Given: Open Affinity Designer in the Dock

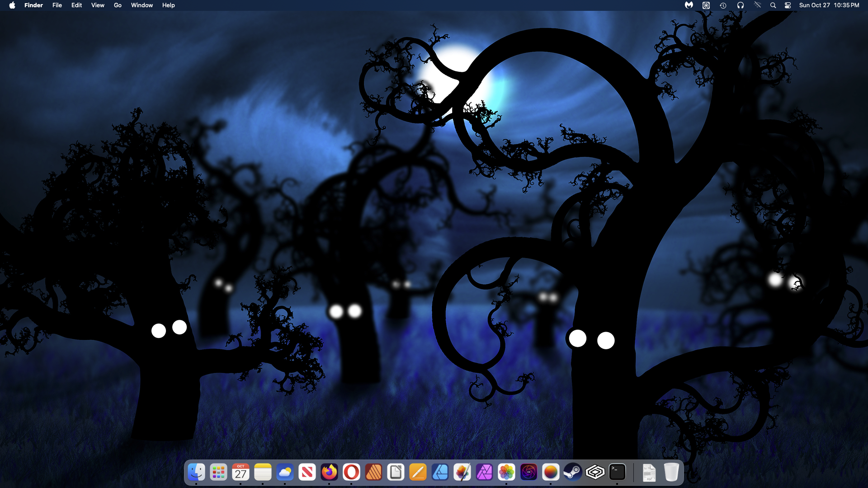Looking at the screenshot, I should point(440,472).
